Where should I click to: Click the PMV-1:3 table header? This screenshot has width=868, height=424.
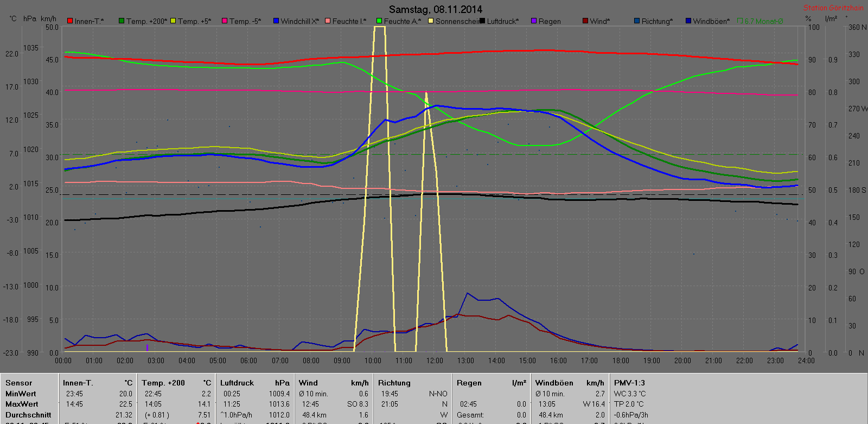pos(629,383)
